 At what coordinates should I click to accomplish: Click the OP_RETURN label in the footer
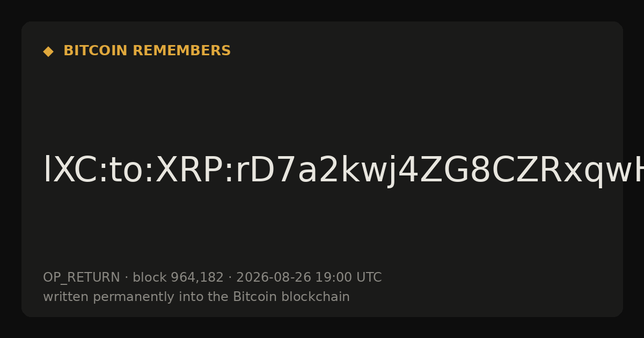(82, 278)
